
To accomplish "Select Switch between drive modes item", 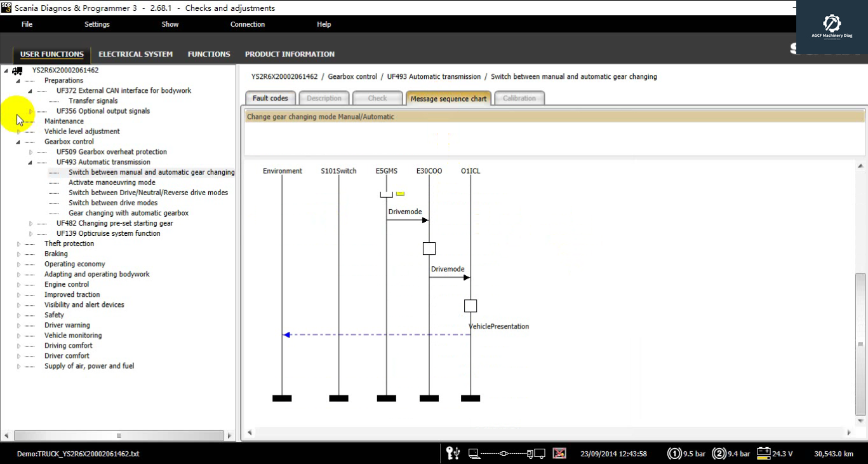I will 113,203.
